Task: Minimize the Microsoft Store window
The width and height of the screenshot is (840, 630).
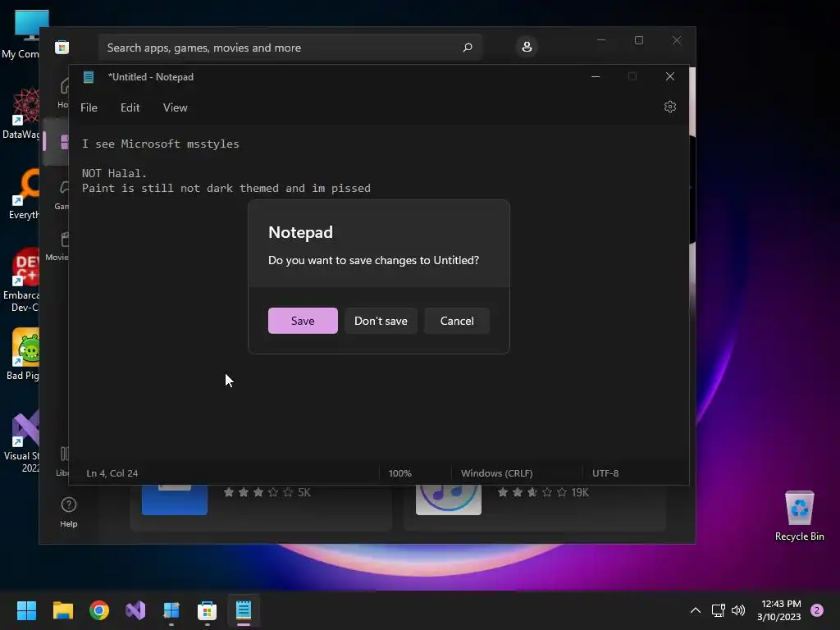Action: [x=601, y=40]
